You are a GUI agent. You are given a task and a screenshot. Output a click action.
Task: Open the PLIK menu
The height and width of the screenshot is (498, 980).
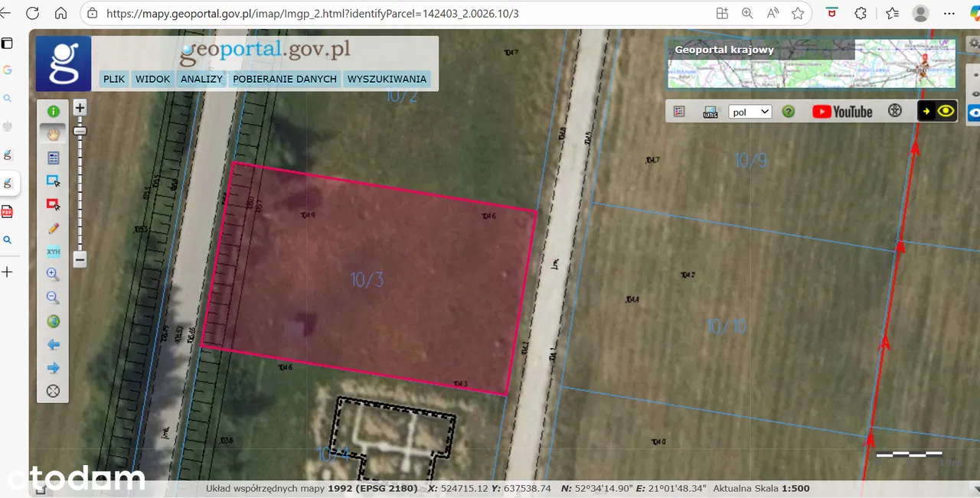click(114, 79)
